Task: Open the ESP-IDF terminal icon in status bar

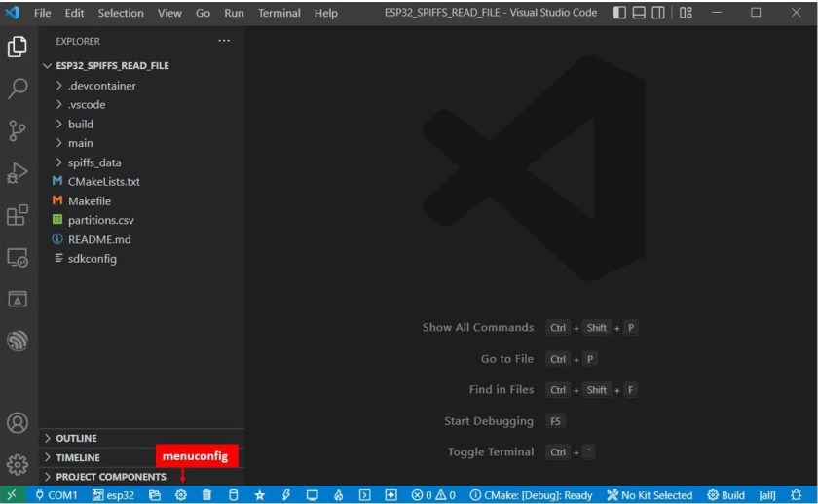Action: coord(364,495)
